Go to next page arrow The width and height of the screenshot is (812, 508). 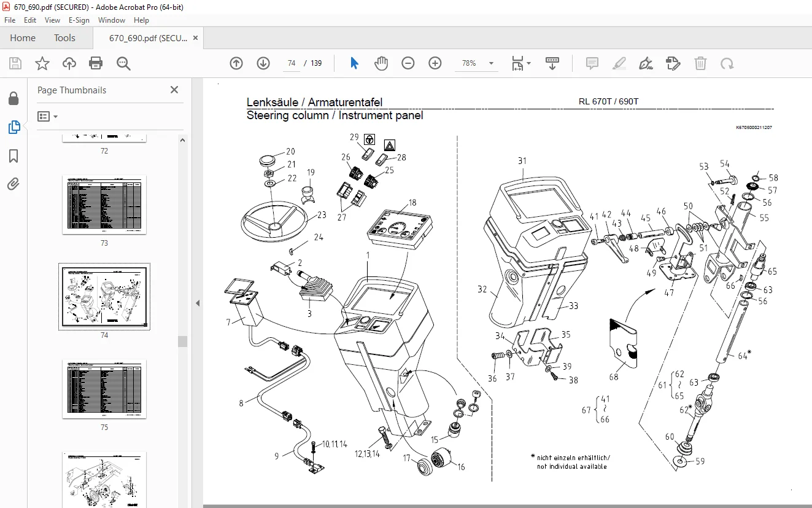tap(263, 63)
